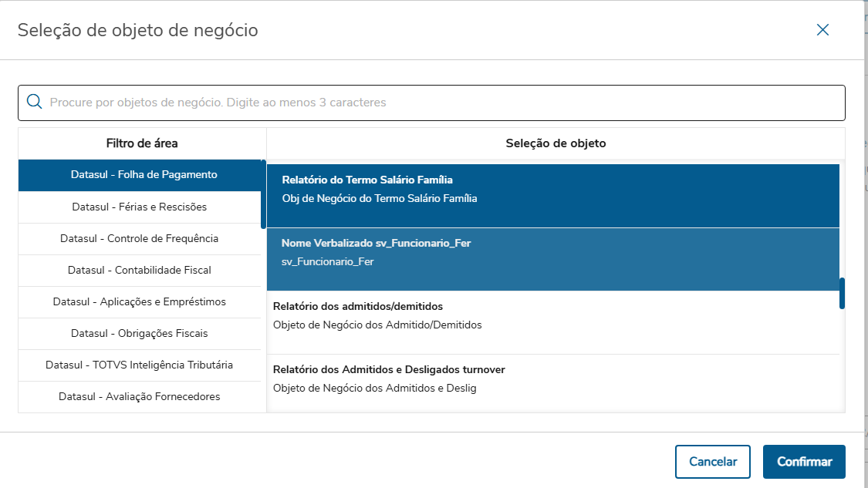Click the object list scrollbar thumb

click(842, 293)
